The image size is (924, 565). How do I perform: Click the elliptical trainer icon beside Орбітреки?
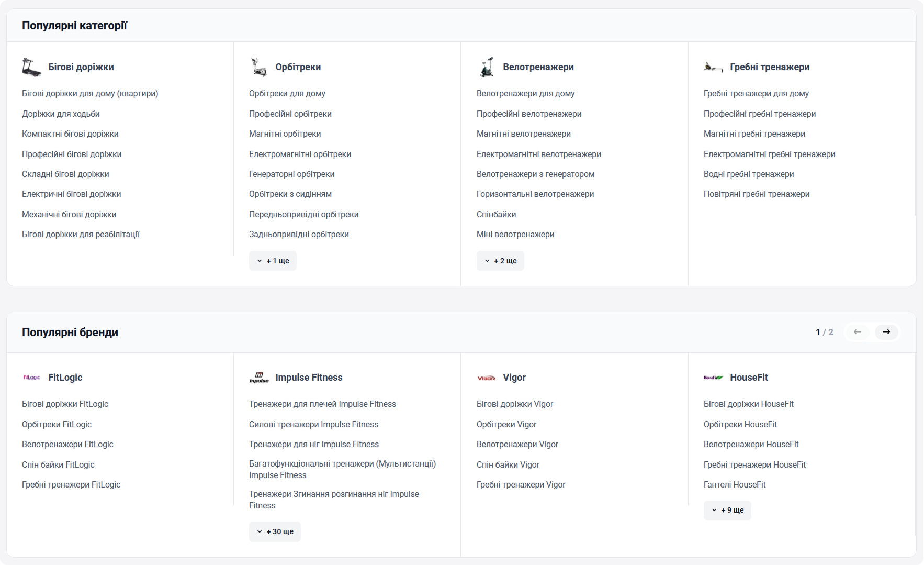(259, 67)
